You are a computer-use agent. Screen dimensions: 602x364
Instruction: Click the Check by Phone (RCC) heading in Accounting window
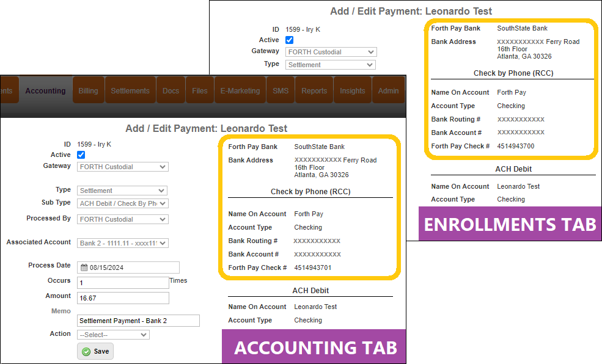click(x=310, y=192)
